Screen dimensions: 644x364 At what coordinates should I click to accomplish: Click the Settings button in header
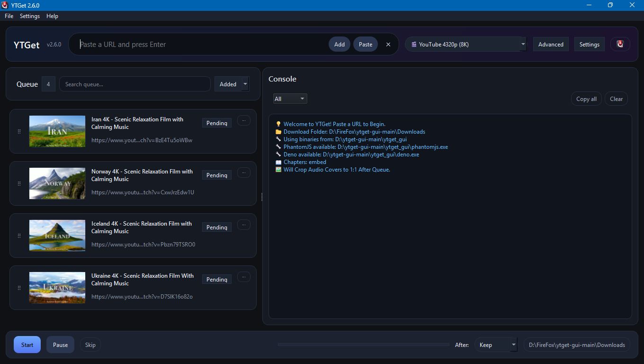click(590, 45)
